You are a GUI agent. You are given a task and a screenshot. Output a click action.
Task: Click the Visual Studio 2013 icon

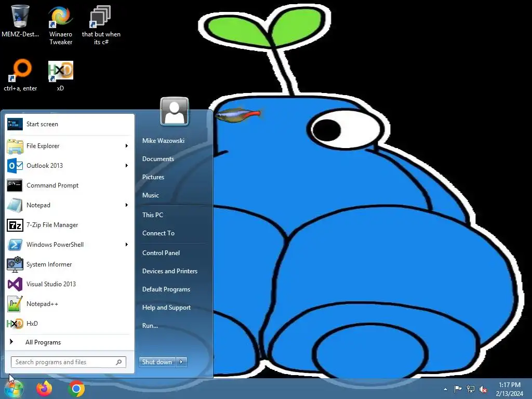tap(15, 284)
